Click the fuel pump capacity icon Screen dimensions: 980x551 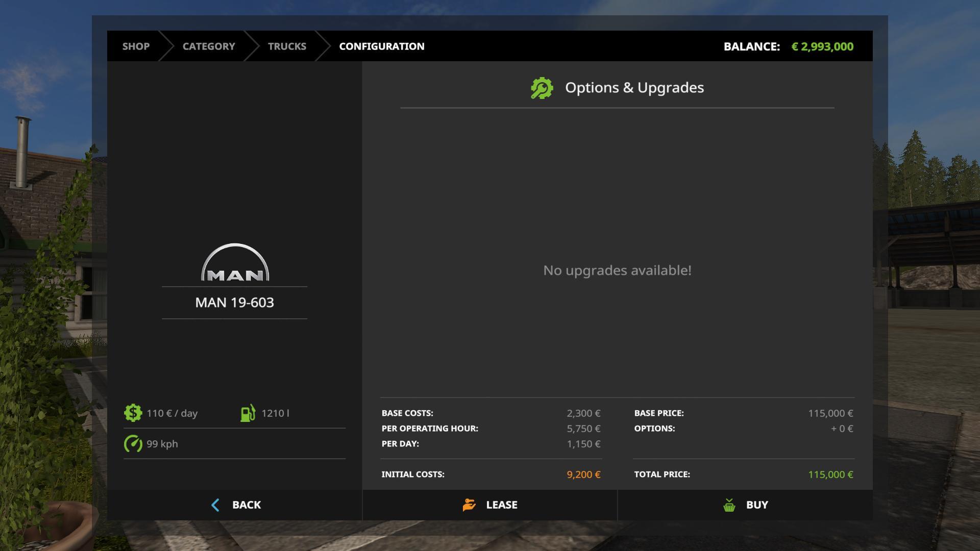pos(248,413)
